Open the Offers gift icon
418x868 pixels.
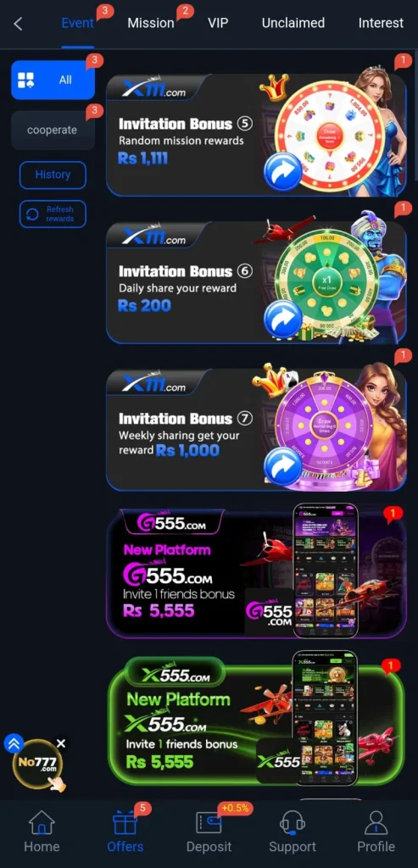(x=125, y=822)
